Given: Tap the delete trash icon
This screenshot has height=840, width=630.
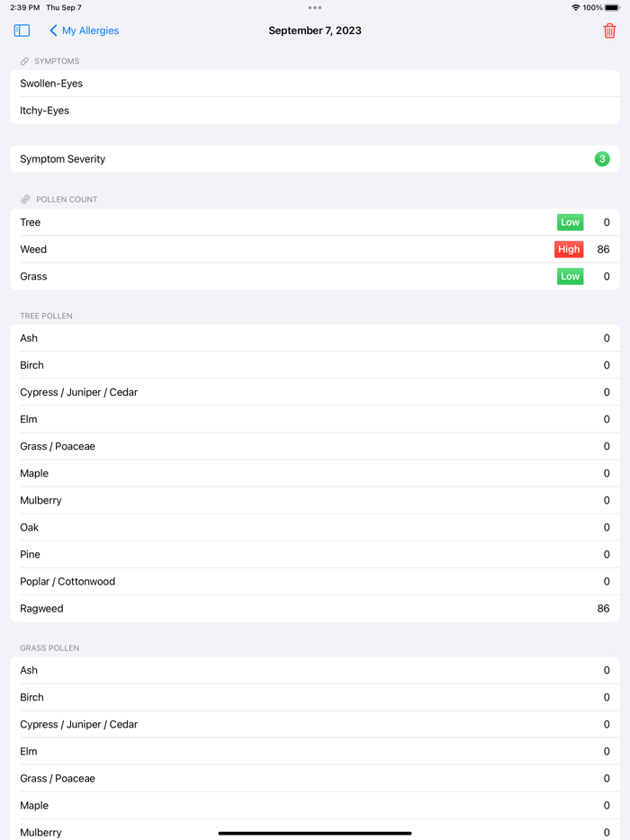Looking at the screenshot, I should 610,30.
